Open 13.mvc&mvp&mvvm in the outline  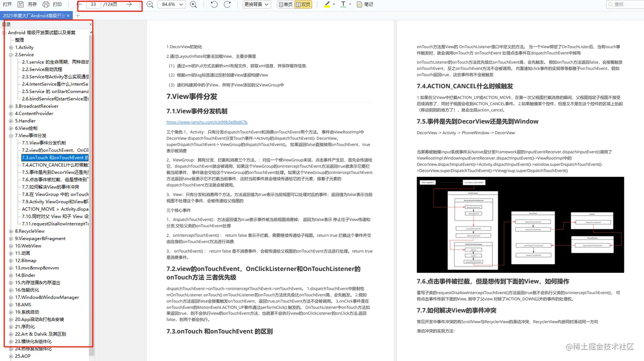[37, 268]
